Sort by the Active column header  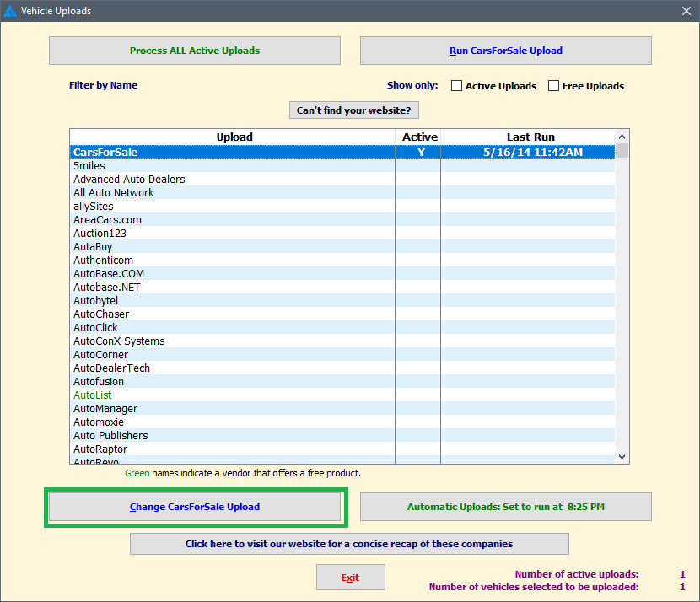click(x=418, y=137)
